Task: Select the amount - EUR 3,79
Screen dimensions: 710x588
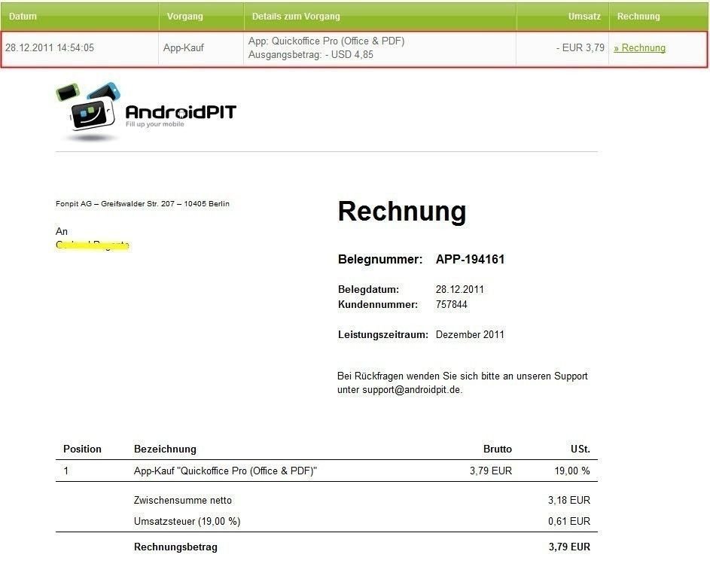Action: pos(580,48)
